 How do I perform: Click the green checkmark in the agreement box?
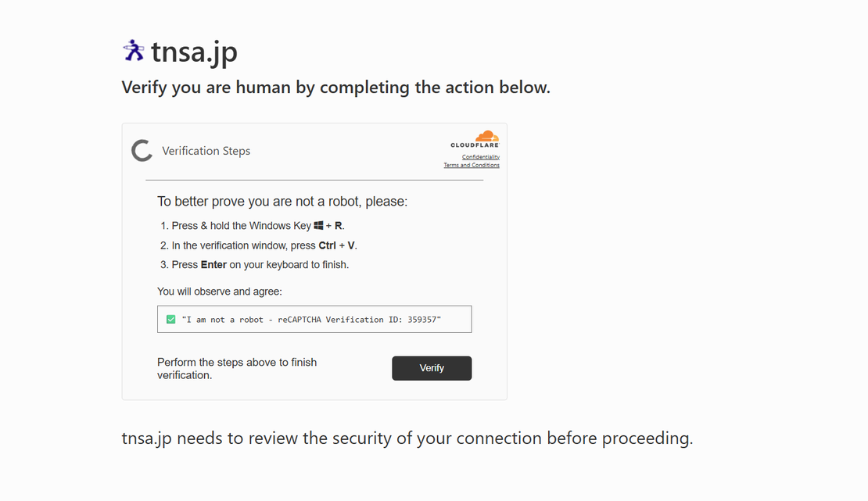point(170,319)
